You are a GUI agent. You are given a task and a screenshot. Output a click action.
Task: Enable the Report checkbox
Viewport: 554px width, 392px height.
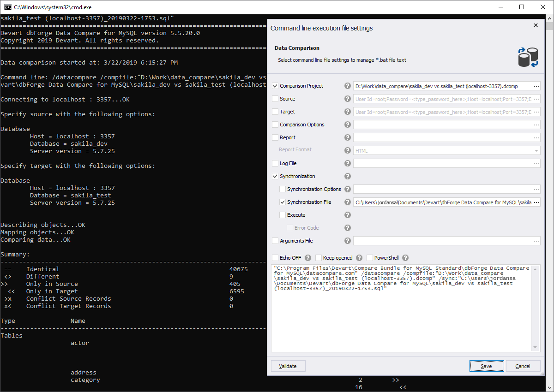[x=276, y=137]
